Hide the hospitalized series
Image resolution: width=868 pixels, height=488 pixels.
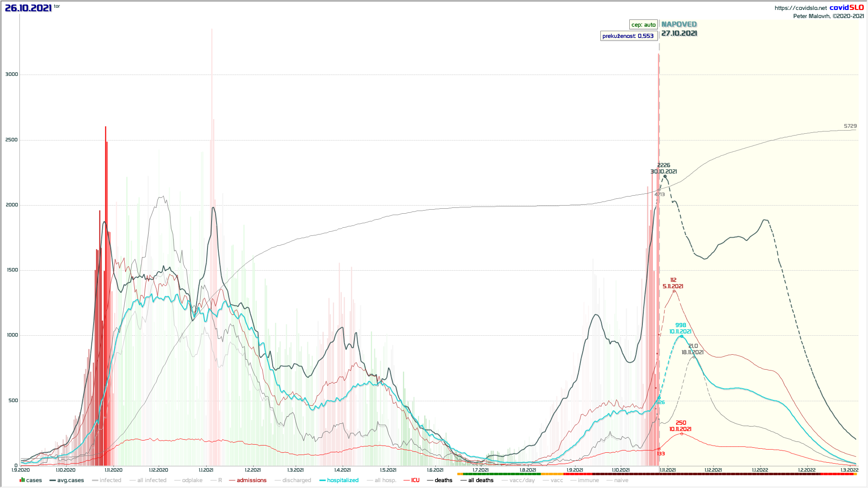[x=342, y=480]
